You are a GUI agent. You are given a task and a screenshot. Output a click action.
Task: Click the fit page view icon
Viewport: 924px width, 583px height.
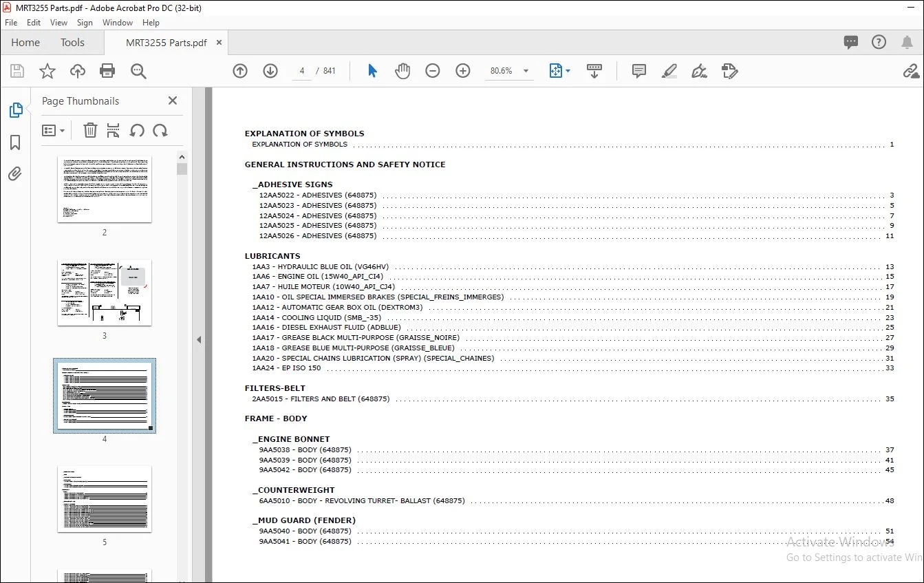(x=556, y=71)
